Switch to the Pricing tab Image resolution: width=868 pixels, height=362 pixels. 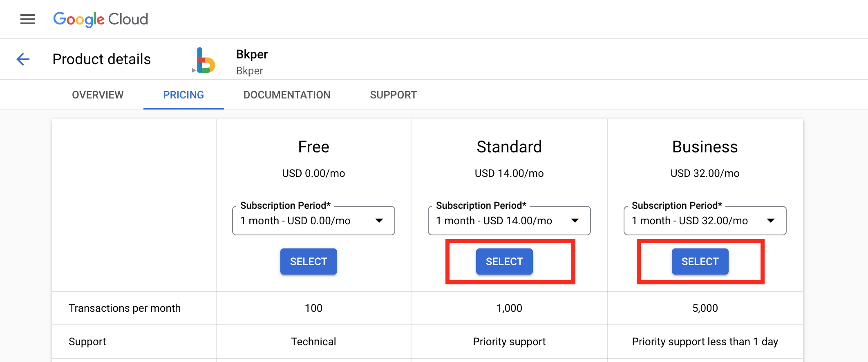click(x=183, y=95)
